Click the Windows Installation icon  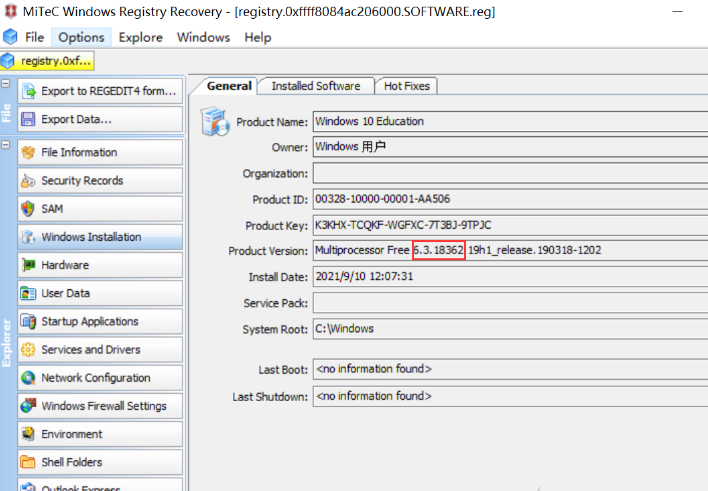pyautogui.click(x=28, y=237)
